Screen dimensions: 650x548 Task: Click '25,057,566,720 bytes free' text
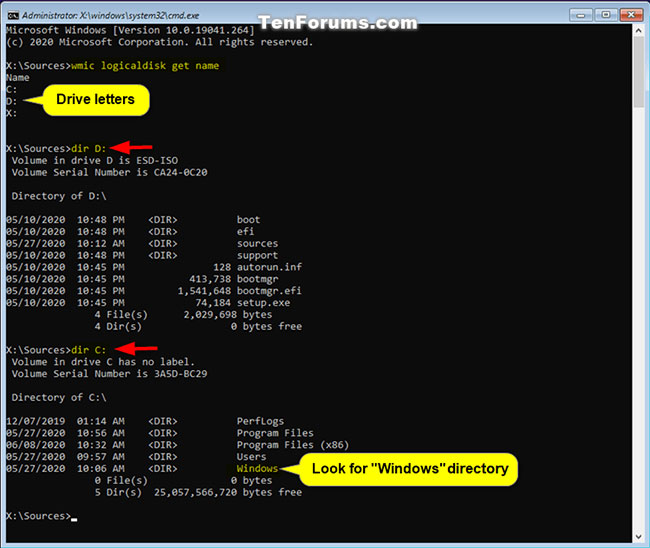pos(228,492)
